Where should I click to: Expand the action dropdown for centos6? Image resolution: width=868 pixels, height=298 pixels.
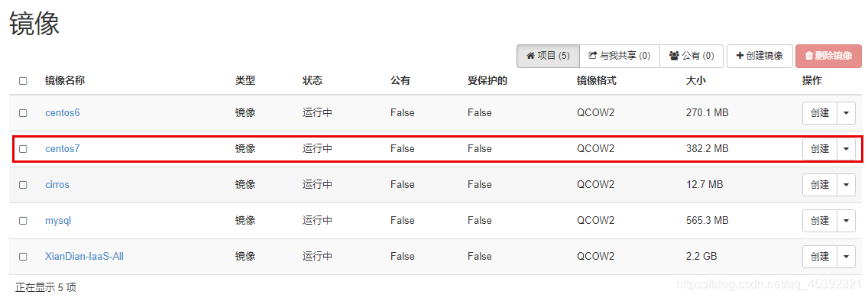846,113
